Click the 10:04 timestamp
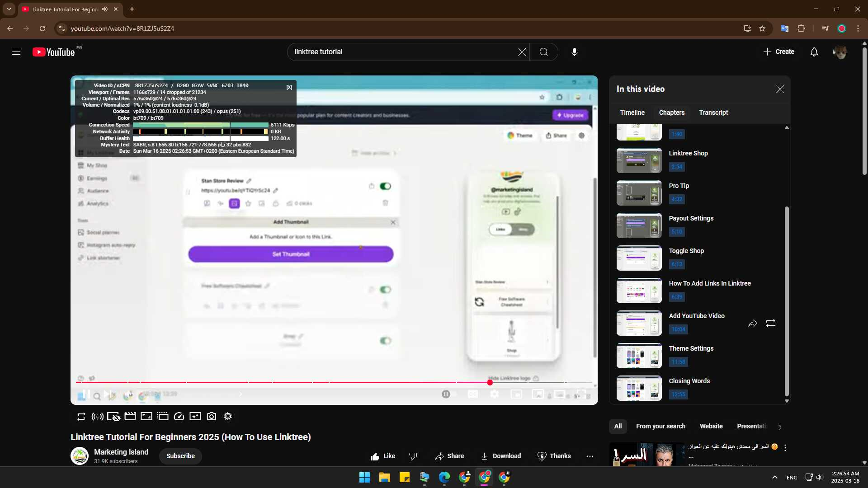 [678, 329]
